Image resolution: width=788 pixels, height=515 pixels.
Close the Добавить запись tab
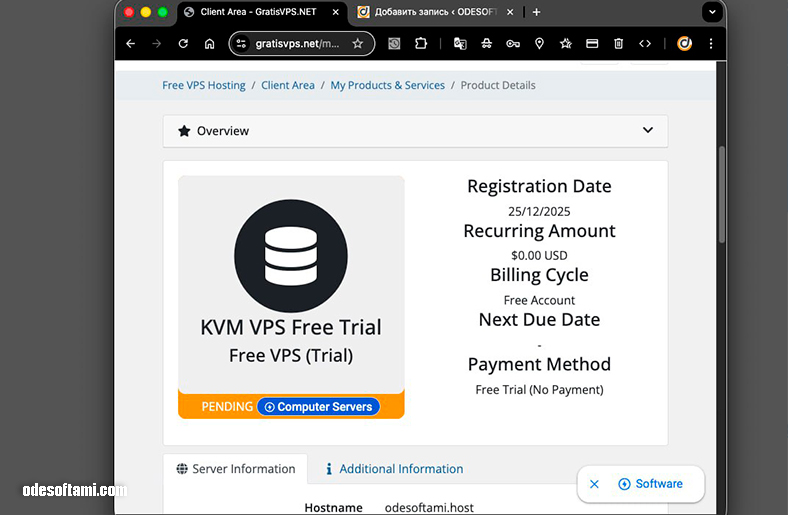pos(510,12)
